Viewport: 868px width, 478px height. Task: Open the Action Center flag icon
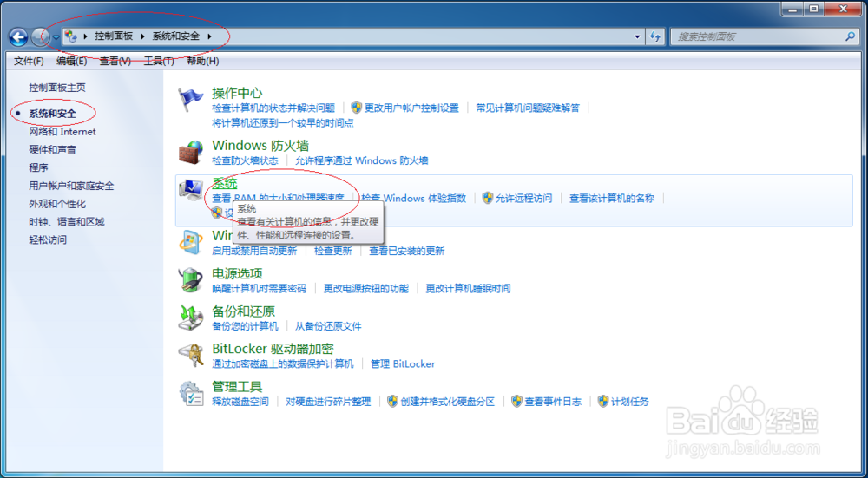[190, 100]
